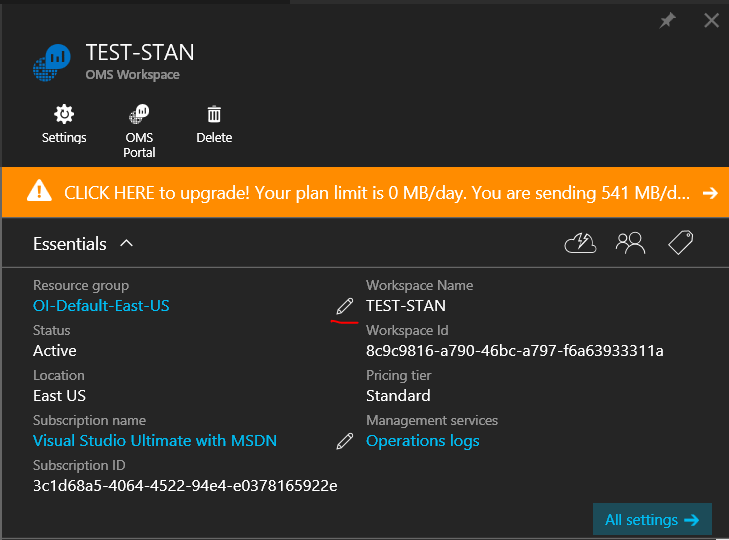The width and height of the screenshot is (729, 540).
Task: Click the All settings button
Action: pyautogui.click(x=652, y=520)
